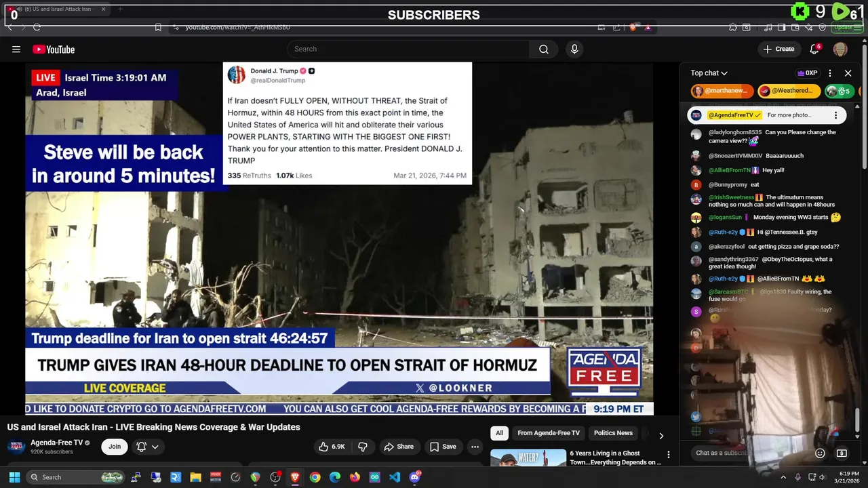Save the video to a playlist

click(443, 447)
